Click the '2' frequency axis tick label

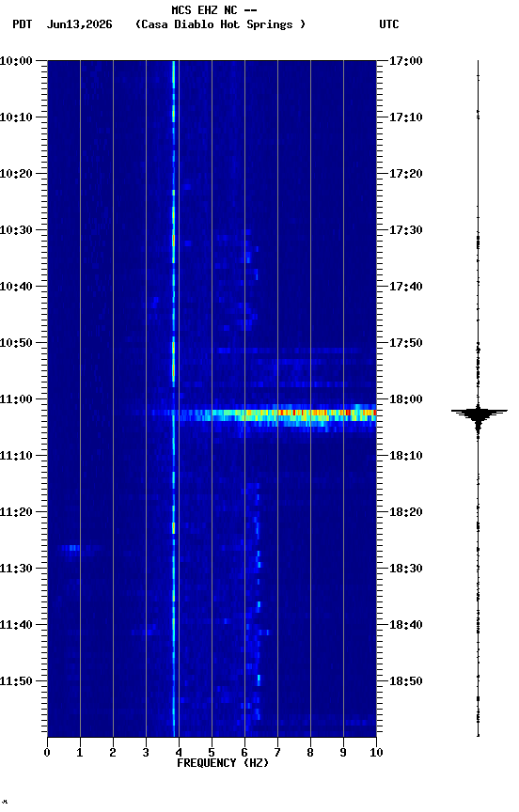tap(113, 753)
